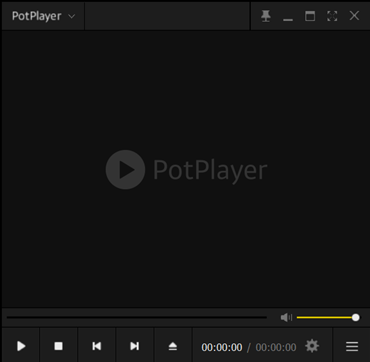Image resolution: width=370 pixels, height=362 pixels.
Task: Click the central PotPlayer play logo
Action: [125, 170]
